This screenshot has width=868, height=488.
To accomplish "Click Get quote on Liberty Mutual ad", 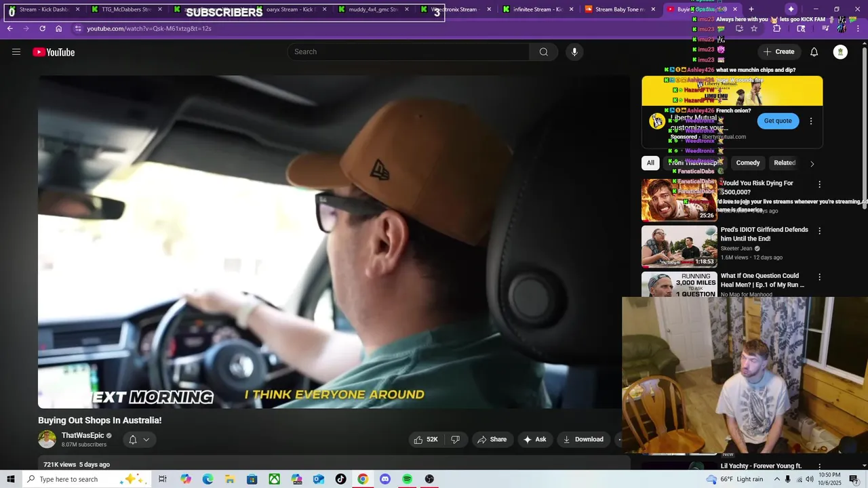I will [778, 121].
